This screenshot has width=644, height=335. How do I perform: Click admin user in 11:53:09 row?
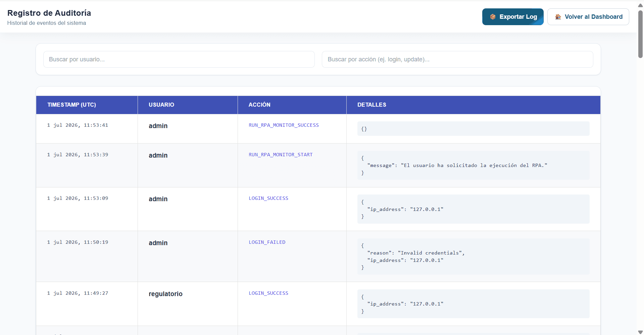tap(158, 199)
